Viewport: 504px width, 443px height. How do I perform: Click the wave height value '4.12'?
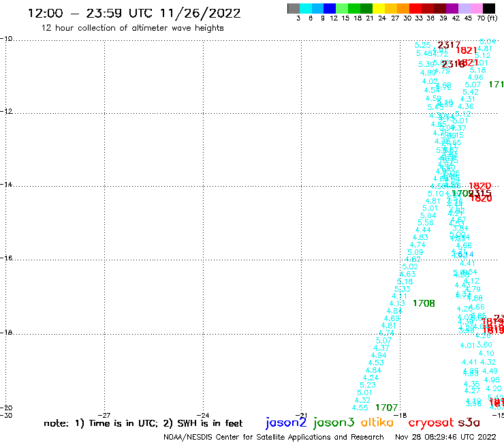pyautogui.click(x=471, y=281)
